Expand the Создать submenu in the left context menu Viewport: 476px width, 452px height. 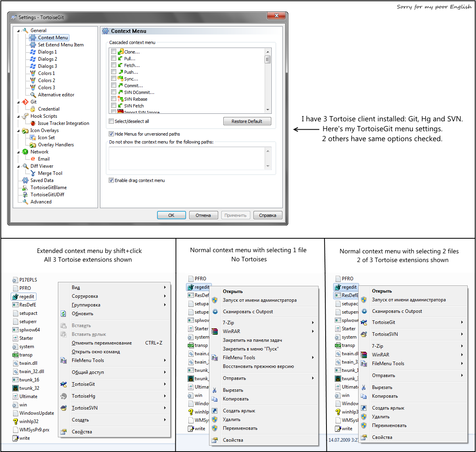coord(114,420)
